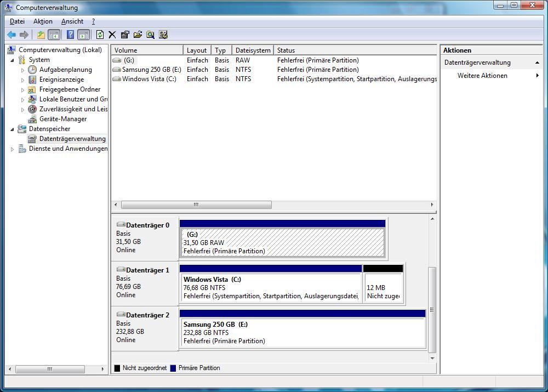
Task: Click the blue Back arrow in toolbar
Action: pyautogui.click(x=12, y=35)
